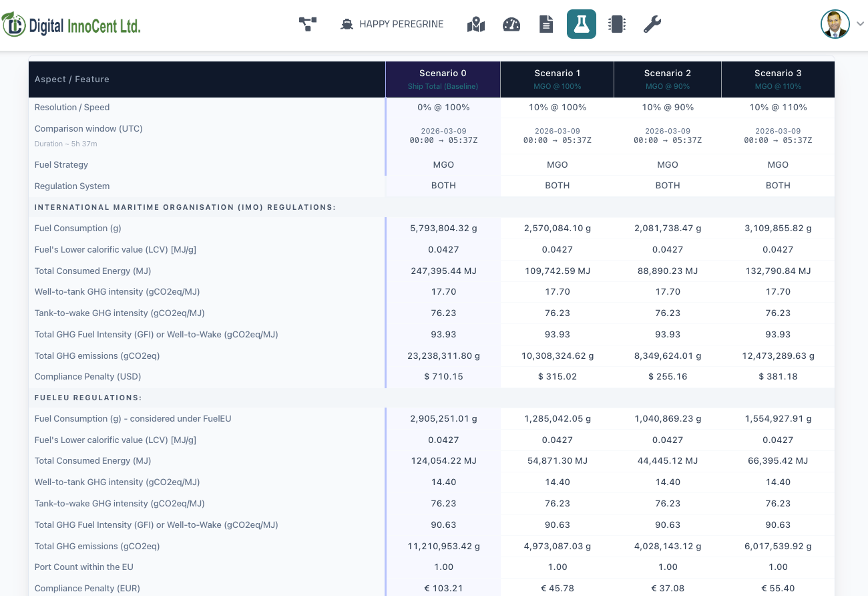Click the International Maritime Organisation regulations heading
The image size is (868, 596).
[x=185, y=207]
